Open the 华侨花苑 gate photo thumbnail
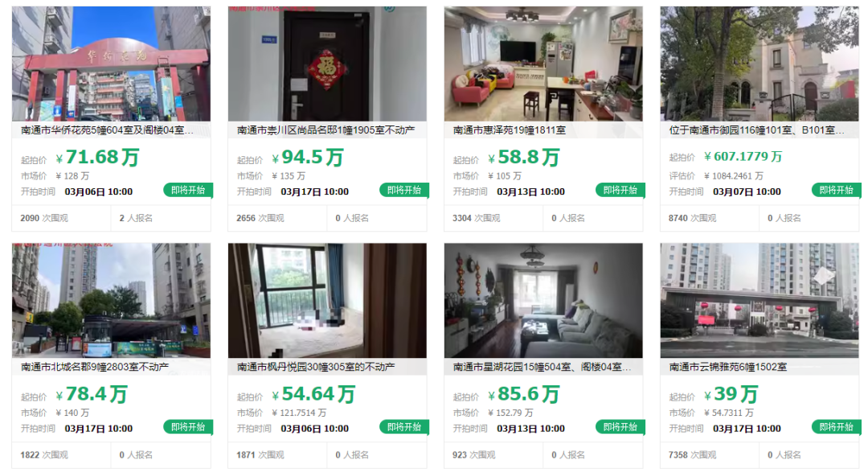The height and width of the screenshot is (473, 868). (111, 64)
